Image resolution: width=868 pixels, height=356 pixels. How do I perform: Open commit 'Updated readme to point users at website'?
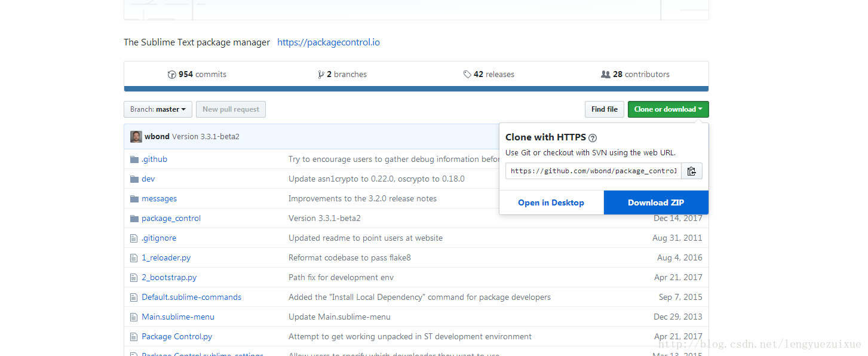tap(366, 238)
